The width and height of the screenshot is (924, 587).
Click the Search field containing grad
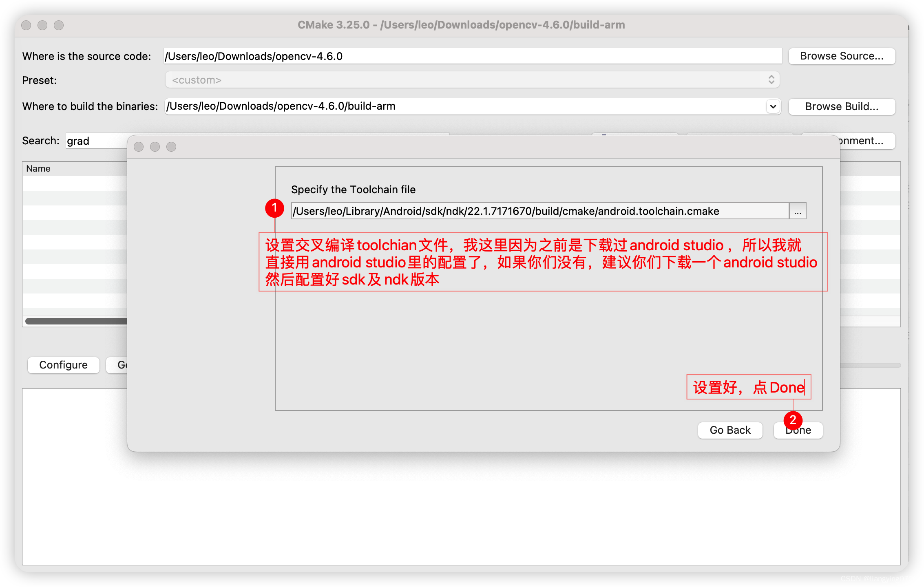click(x=96, y=141)
